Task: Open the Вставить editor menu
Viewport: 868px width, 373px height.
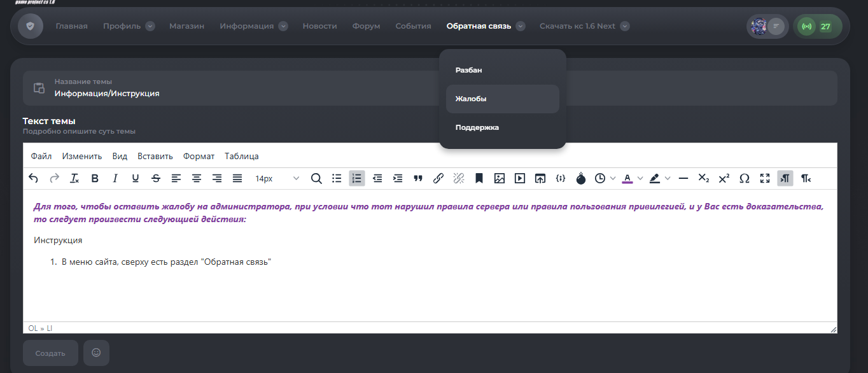Action: coord(155,156)
